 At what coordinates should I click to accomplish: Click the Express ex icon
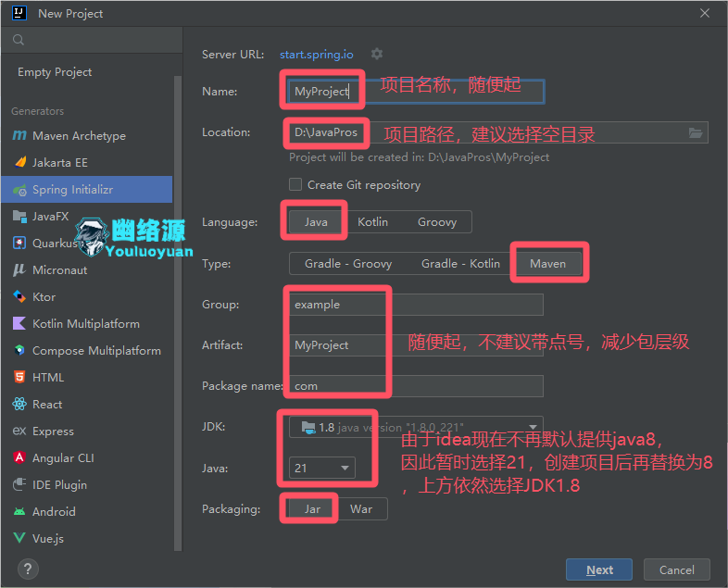(19, 432)
